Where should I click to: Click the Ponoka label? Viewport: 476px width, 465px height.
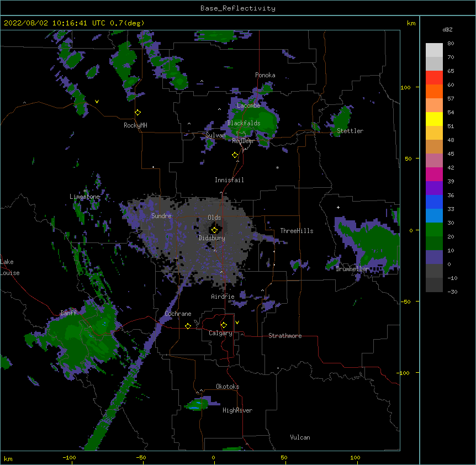pyautogui.click(x=265, y=75)
